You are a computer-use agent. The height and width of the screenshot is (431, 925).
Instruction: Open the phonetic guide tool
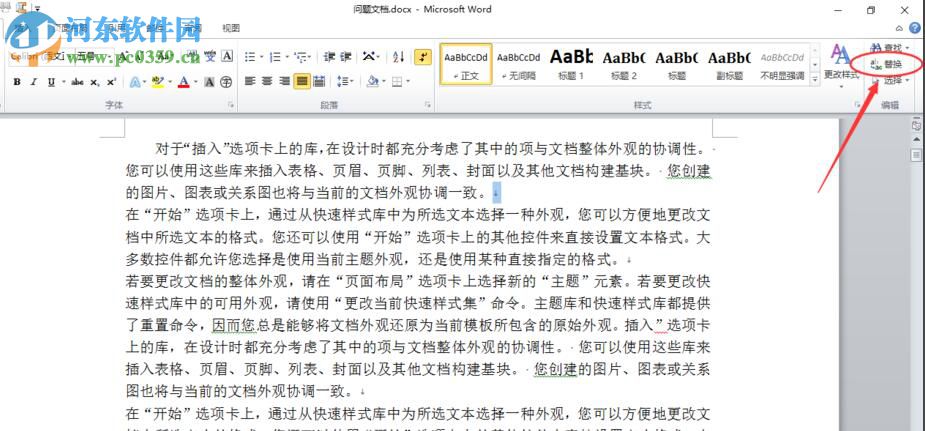[x=211, y=57]
